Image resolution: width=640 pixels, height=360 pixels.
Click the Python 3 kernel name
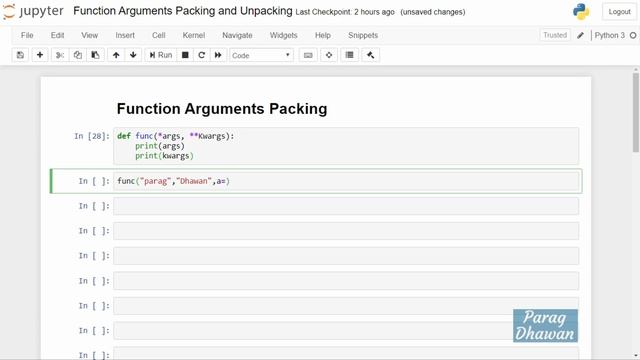point(609,36)
